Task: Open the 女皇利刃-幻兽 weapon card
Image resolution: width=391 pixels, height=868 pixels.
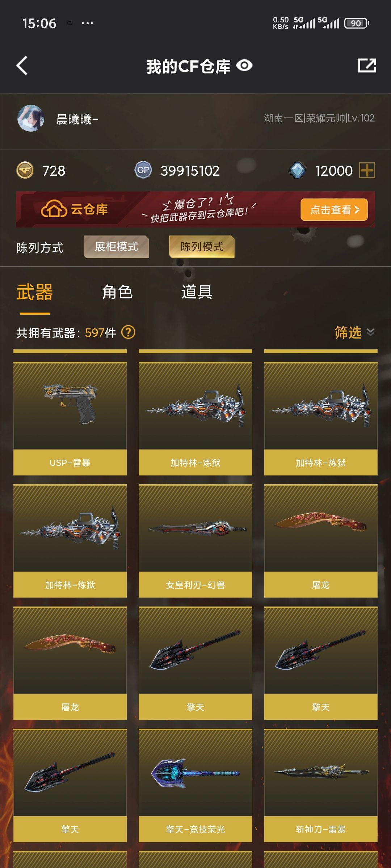Action: pos(195,541)
